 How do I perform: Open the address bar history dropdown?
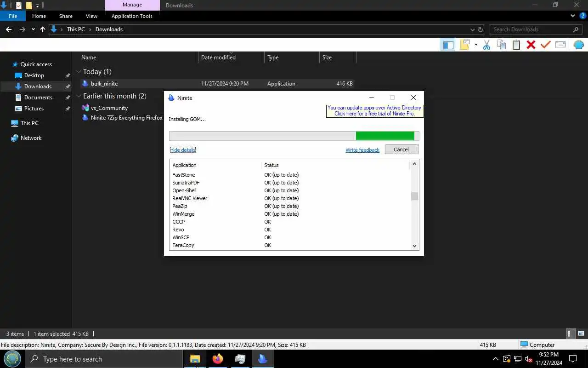pos(472,29)
